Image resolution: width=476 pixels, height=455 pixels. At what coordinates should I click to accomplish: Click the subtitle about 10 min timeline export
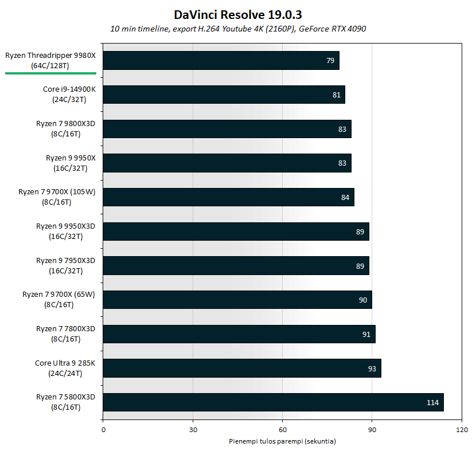coord(237,29)
